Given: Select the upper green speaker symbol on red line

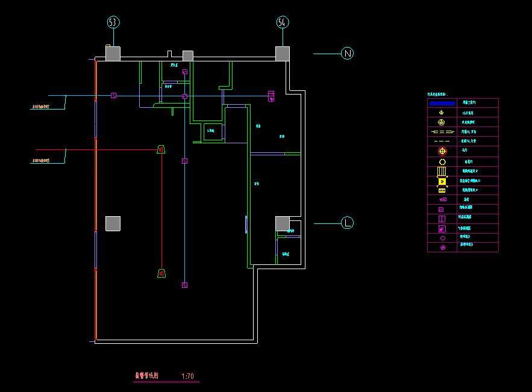Looking at the screenshot, I should pos(161,149).
